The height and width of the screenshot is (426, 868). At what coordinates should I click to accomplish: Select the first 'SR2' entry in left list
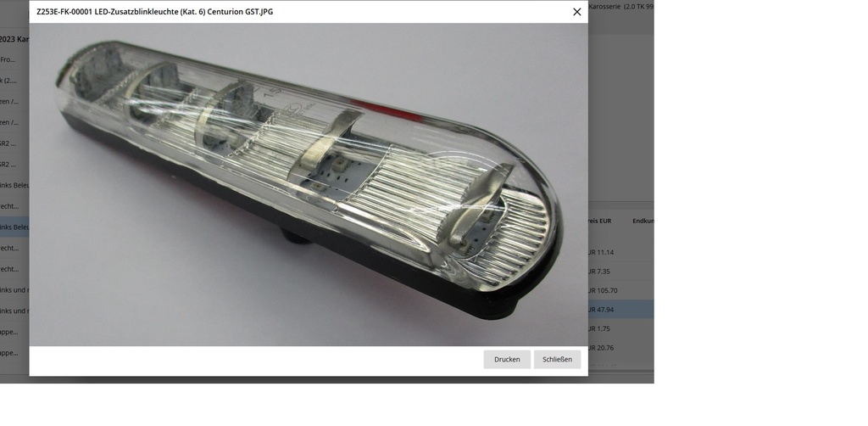(x=8, y=143)
